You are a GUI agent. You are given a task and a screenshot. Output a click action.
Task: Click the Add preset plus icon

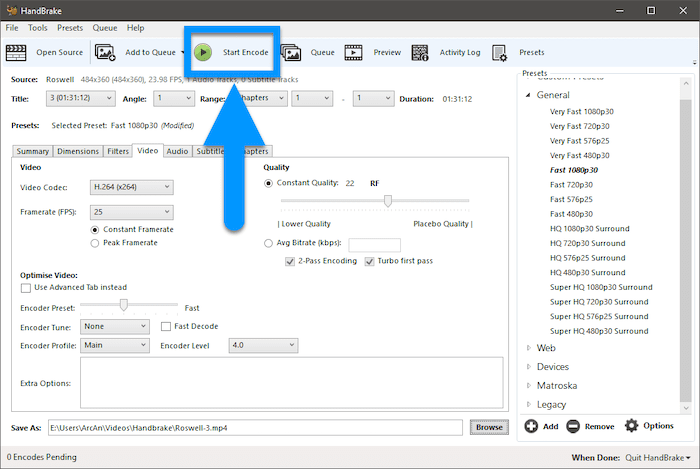531,426
